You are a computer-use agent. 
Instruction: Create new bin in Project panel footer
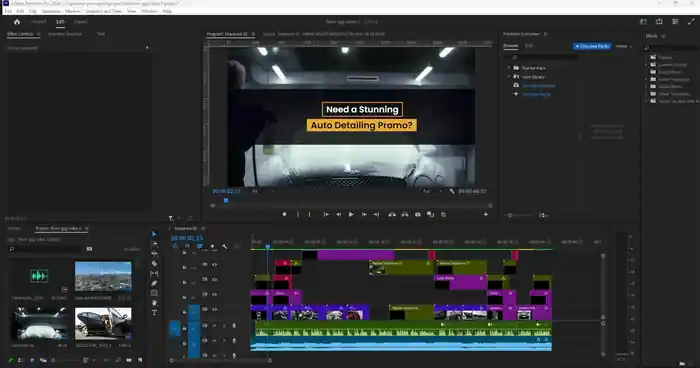click(x=129, y=360)
